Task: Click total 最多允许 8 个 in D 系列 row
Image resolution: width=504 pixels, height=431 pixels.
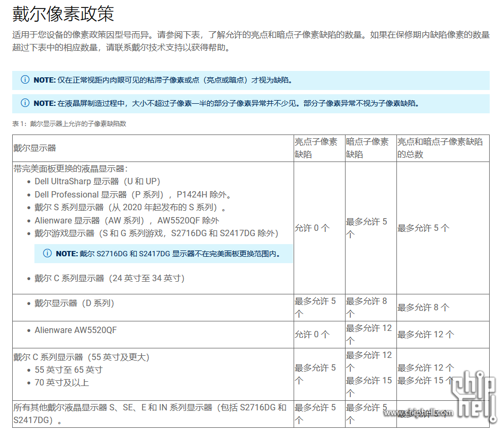Action: [x=423, y=307]
